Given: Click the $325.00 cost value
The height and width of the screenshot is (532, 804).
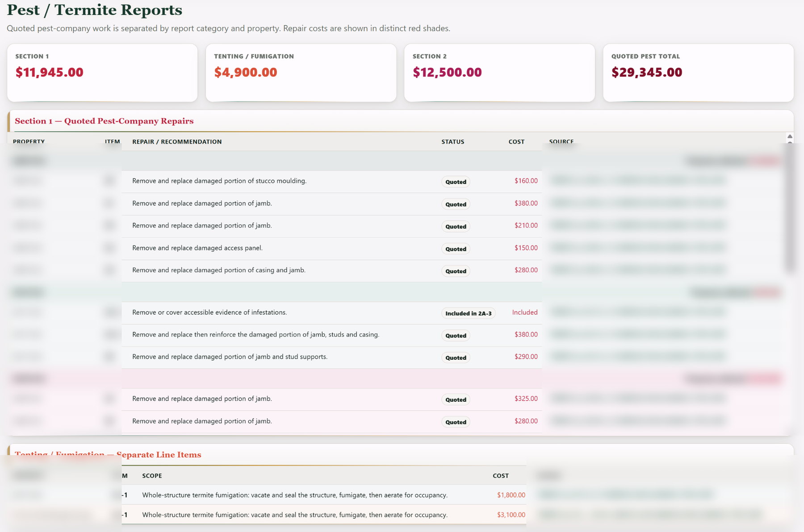Looking at the screenshot, I should pyautogui.click(x=526, y=399).
